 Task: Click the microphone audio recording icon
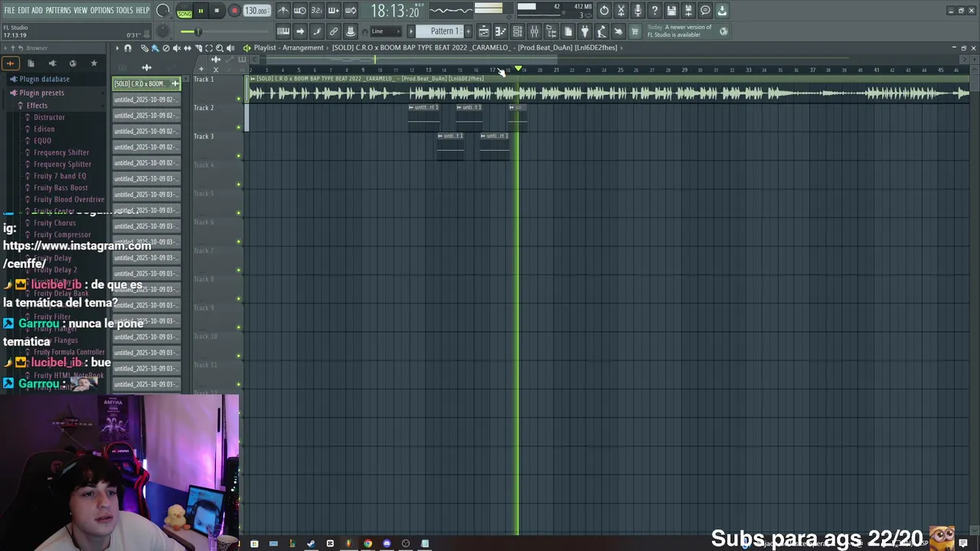638,11
